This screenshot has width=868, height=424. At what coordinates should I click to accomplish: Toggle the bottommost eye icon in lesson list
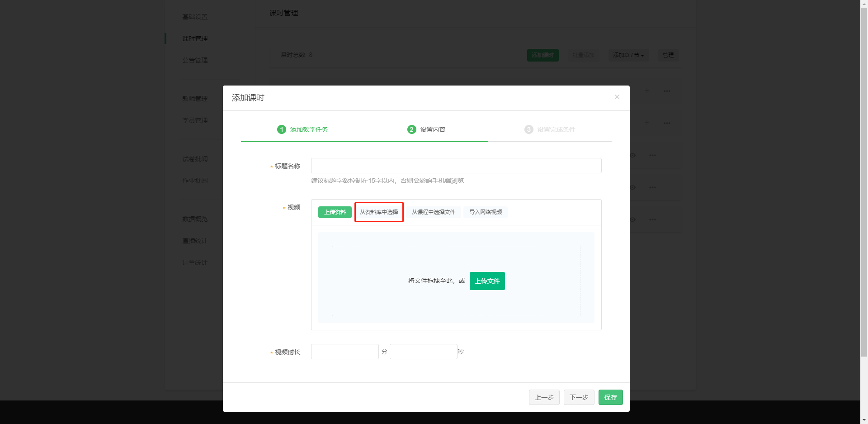pos(632,219)
